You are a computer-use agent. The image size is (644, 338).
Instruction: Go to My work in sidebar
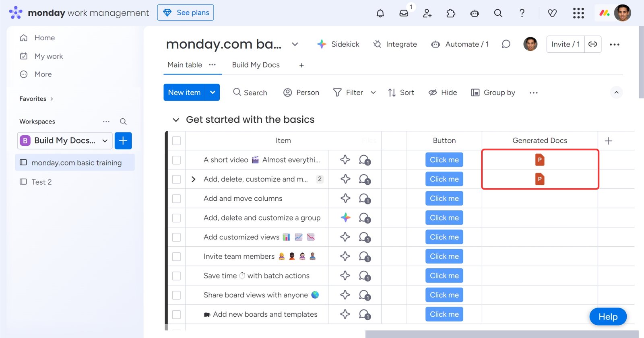48,56
